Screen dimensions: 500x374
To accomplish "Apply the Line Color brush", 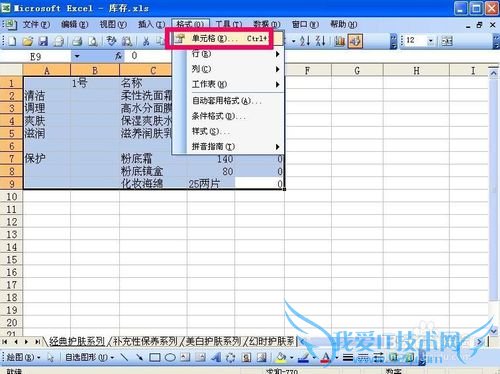I will tap(304, 358).
